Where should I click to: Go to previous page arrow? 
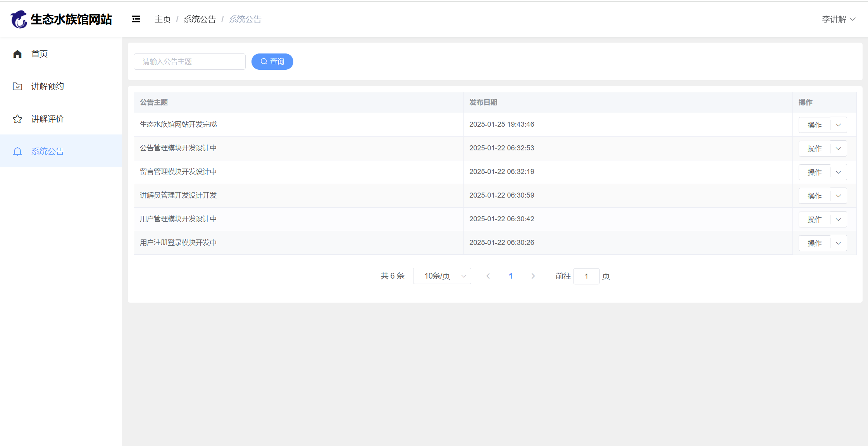click(488, 276)
